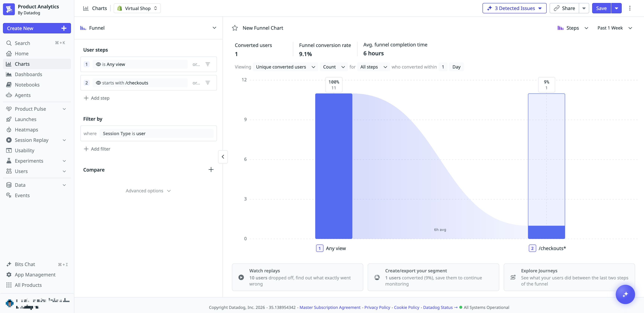Open Agents in the sidebar

click(x=37, y=95)
